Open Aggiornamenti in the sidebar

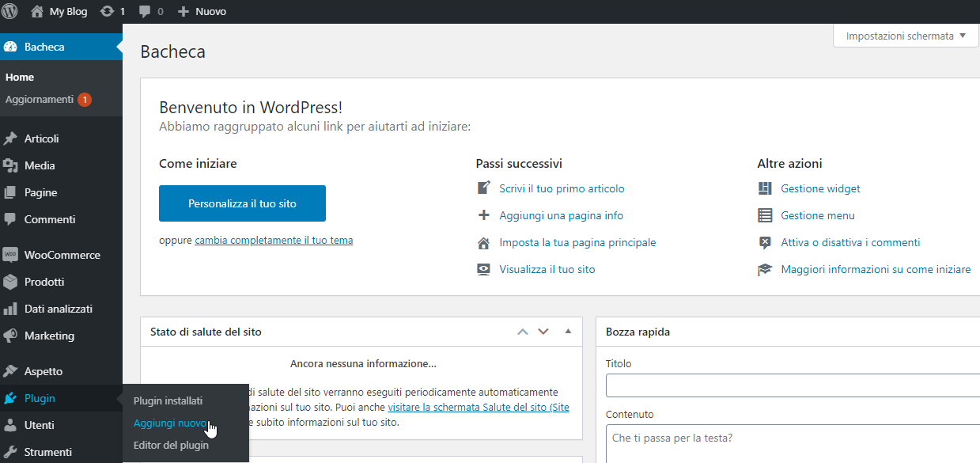(x=40, y=100)
